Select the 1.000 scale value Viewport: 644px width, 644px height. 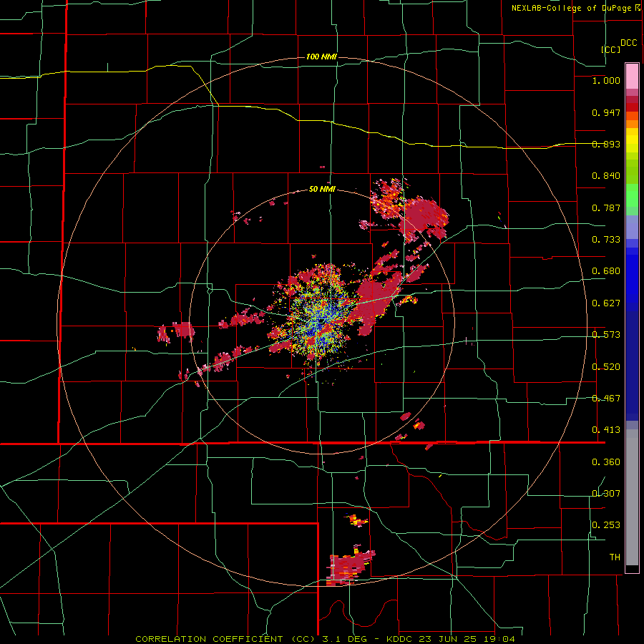click(606, 80)
